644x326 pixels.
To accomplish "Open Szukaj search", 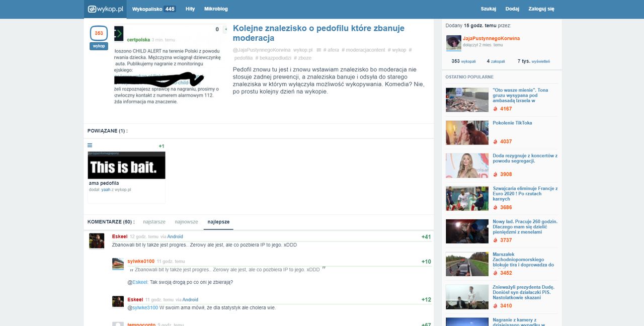I will click(x=488, y=9).
